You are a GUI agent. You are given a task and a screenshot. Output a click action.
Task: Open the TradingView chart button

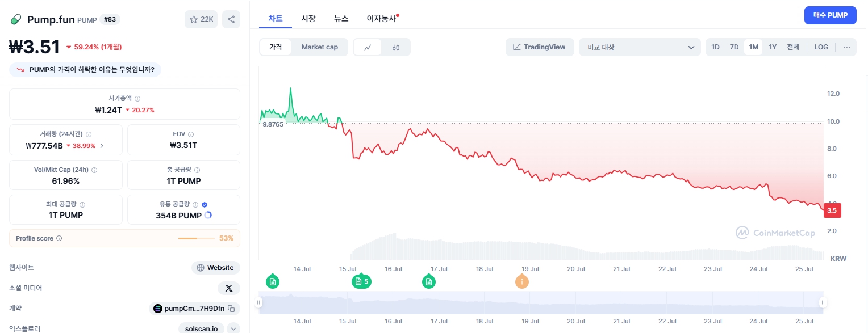coord(540,47)
